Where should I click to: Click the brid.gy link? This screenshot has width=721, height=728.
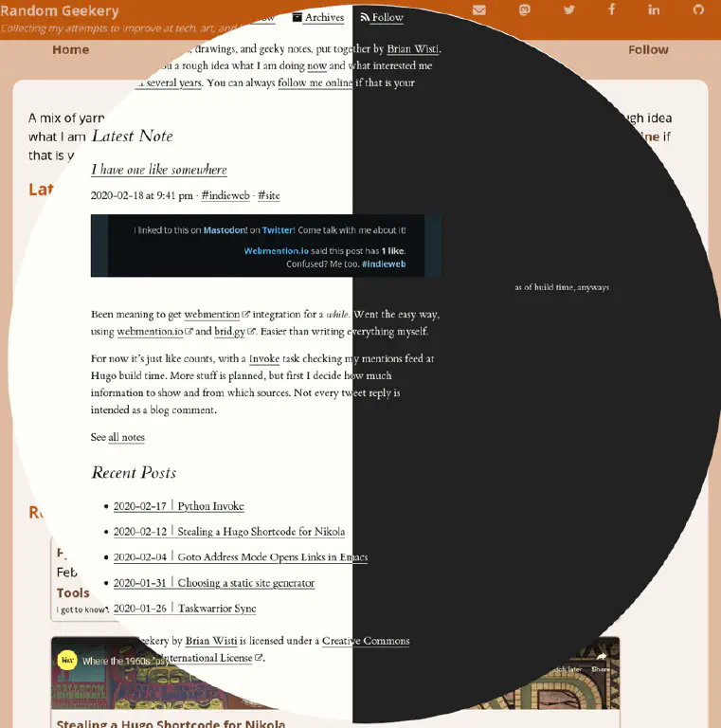(229, 332)
